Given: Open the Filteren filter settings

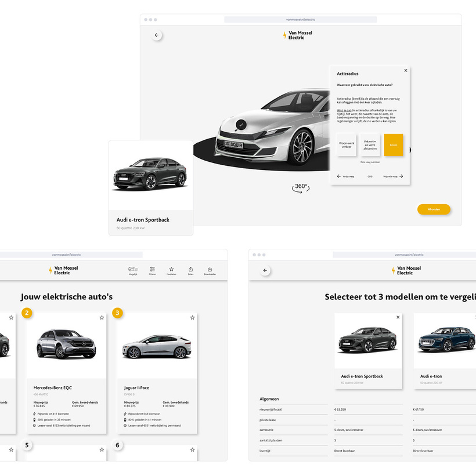Looking at the screenshot, I should pyautogui.click(x=152, y=271).
